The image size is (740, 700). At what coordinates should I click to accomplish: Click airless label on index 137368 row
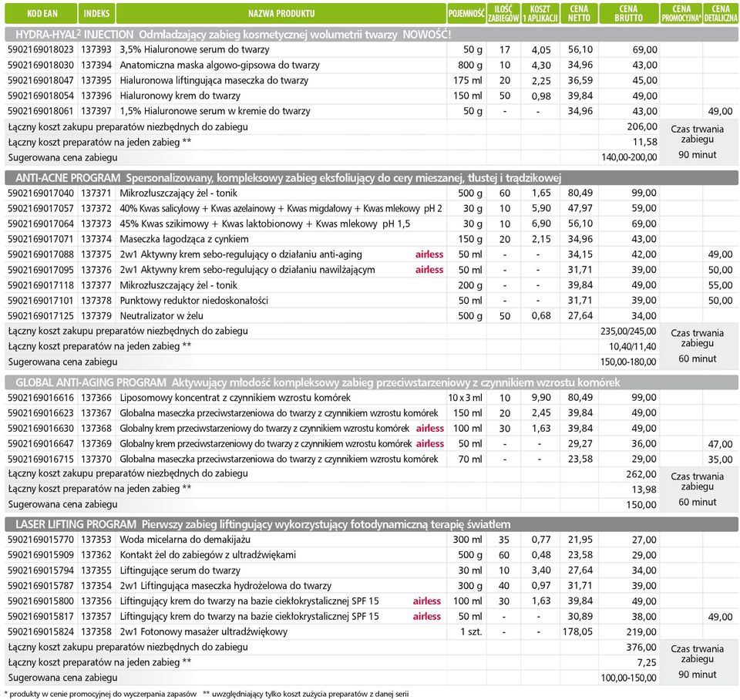click(x=430, y=428)
